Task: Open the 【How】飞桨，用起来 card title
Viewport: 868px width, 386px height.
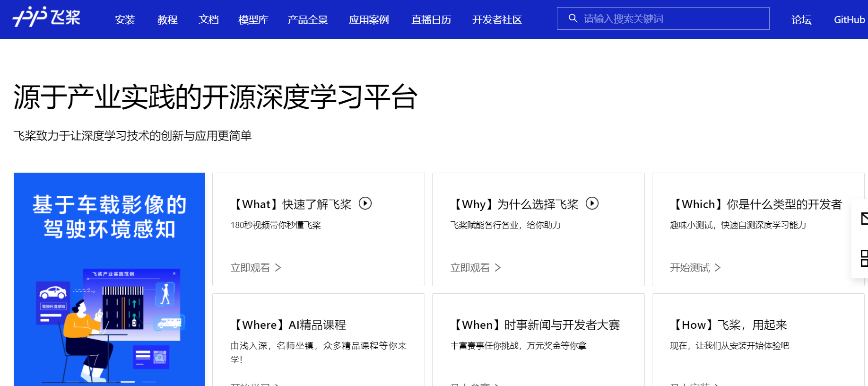Action: tap(729, 325)
